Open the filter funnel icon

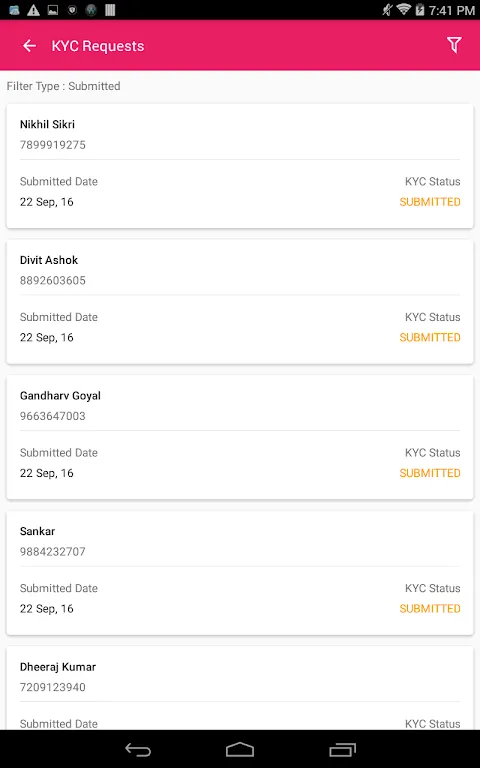[x=454, y=45]
